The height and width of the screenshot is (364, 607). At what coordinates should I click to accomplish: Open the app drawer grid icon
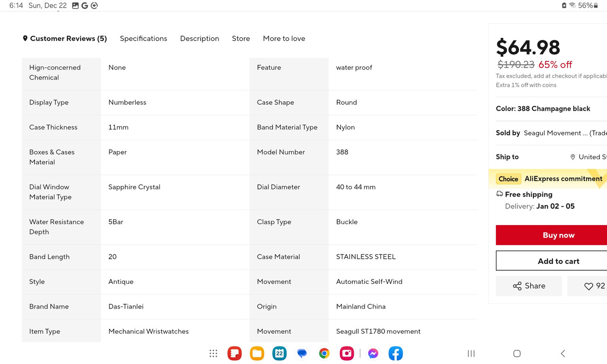click(x=213, y=354)
